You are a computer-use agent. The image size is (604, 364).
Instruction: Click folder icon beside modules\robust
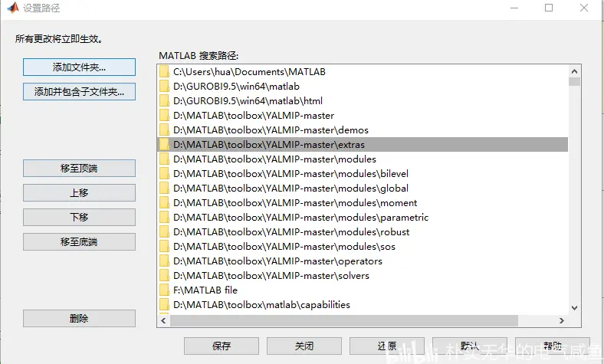tap(165, 232)
